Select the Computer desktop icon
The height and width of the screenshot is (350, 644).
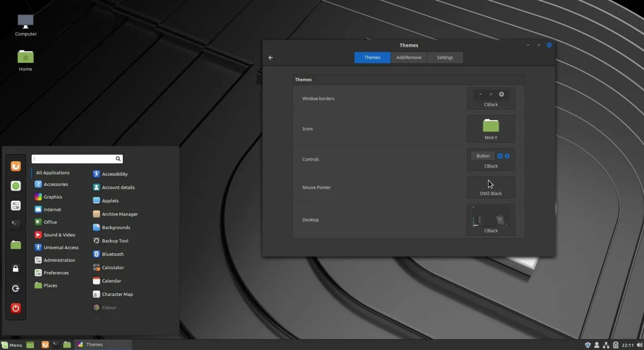(26, 25)
